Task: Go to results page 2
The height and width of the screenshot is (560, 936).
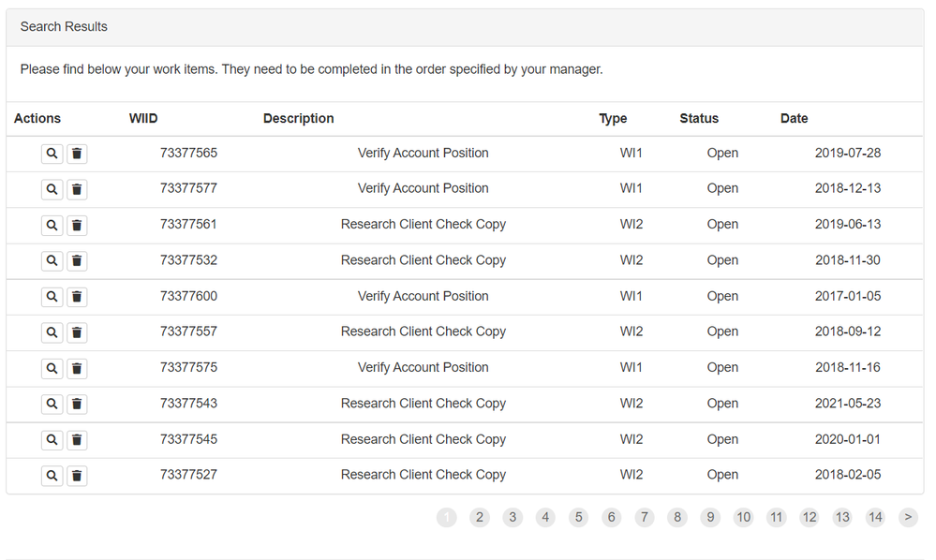Action: click(x=480, y=517)
